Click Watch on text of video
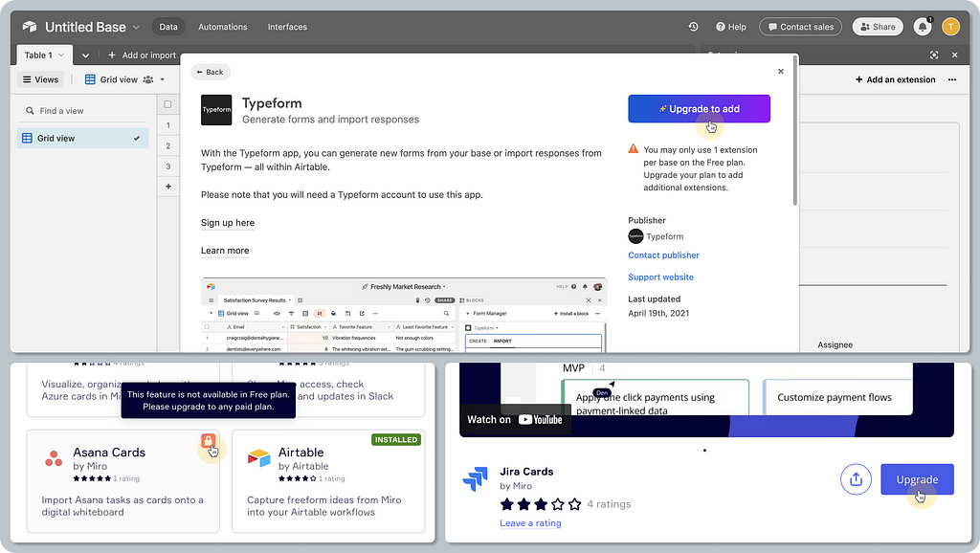This screenshot has width=980, height=553. tap(489, 420)
